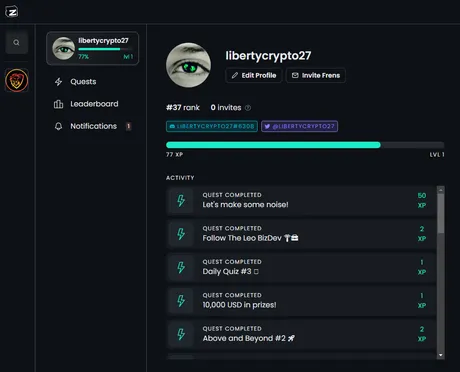Click the Zealy logo in top bar
This screenshot has height=372, width=460.
coord(12,12)
